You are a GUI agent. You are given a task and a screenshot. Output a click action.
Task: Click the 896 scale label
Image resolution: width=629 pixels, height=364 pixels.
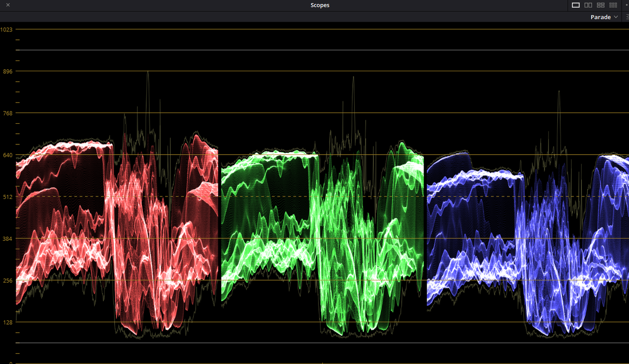tap(8, 71)
